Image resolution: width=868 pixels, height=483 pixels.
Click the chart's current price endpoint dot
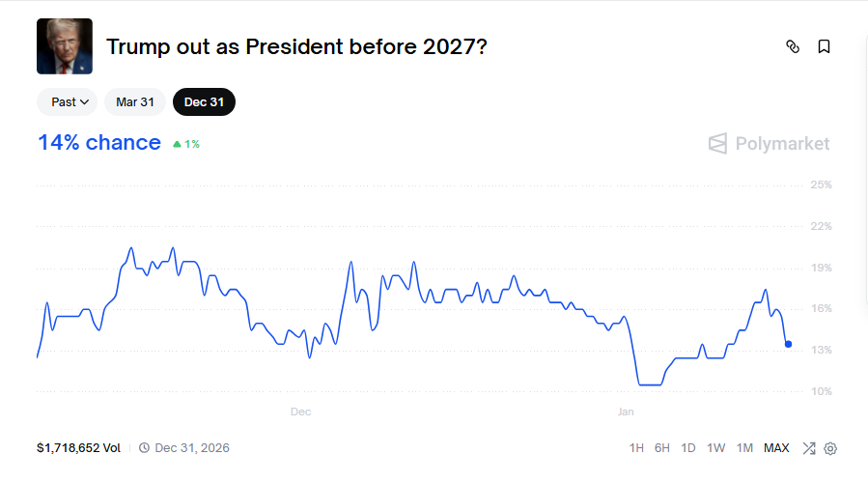[789, 344]
